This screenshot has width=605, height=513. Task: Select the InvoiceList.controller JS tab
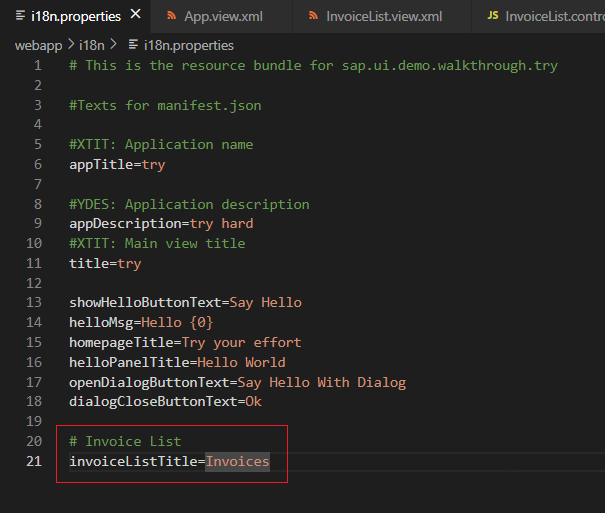(x=539, y=16)
